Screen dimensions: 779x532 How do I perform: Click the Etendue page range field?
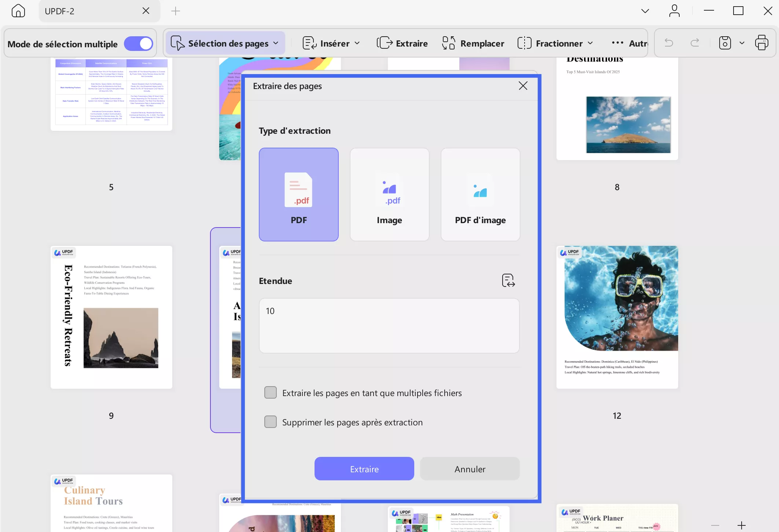(389, 325)
